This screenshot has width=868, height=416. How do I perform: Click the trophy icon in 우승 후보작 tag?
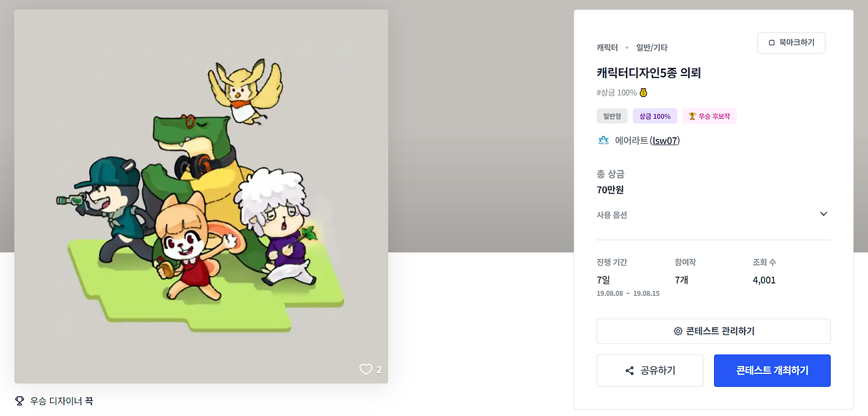692,116
